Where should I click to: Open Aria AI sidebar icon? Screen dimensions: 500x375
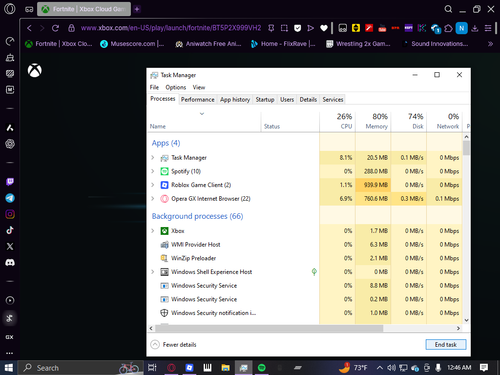tap(10, 128)
